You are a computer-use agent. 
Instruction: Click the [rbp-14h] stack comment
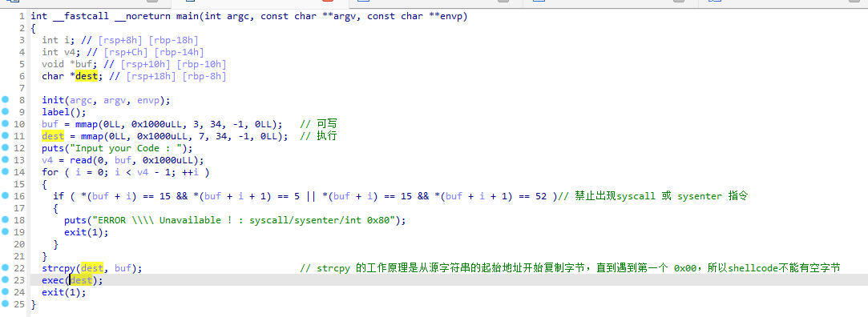pyautogui.click(x=179, y=52)
